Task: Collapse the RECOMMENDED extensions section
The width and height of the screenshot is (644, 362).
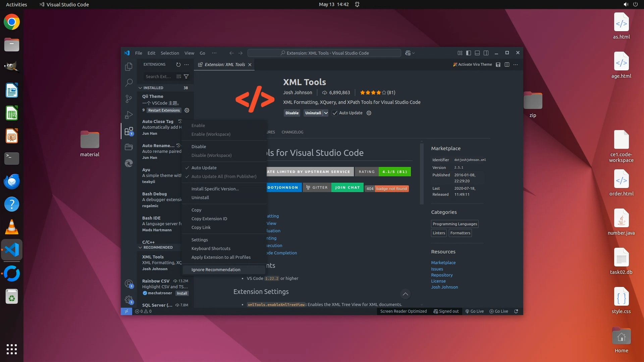Action: click(140, 247)
